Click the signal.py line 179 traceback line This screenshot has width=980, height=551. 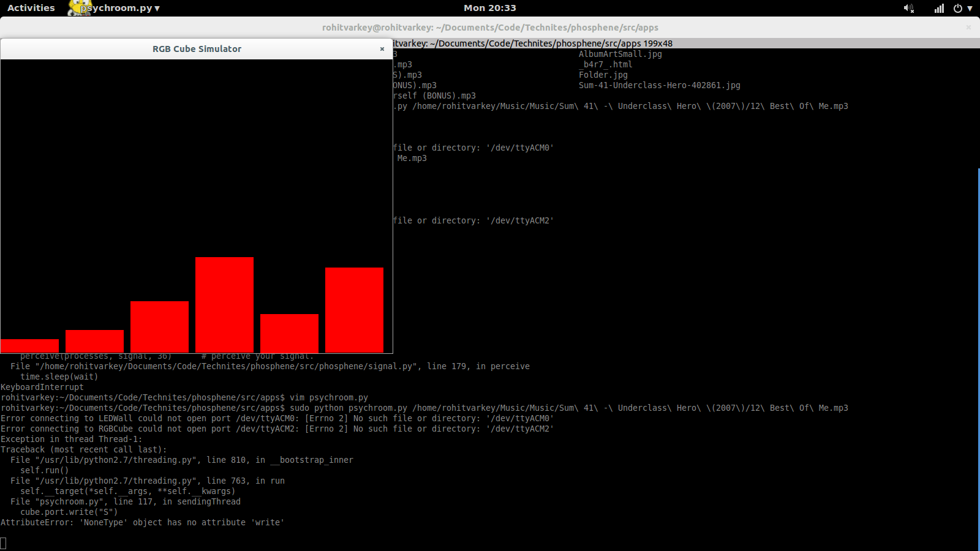270,366
